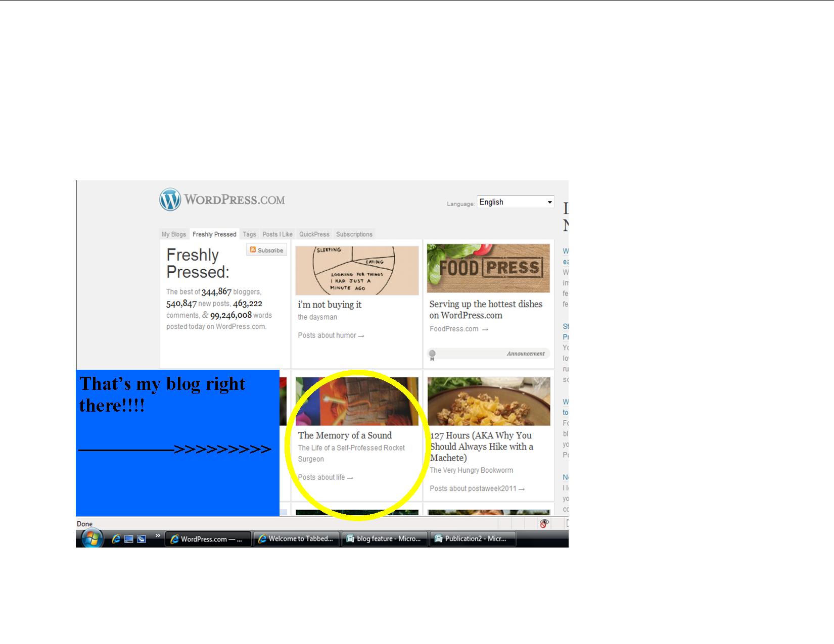Switch to the My Blogs tab

coord(174,234)
